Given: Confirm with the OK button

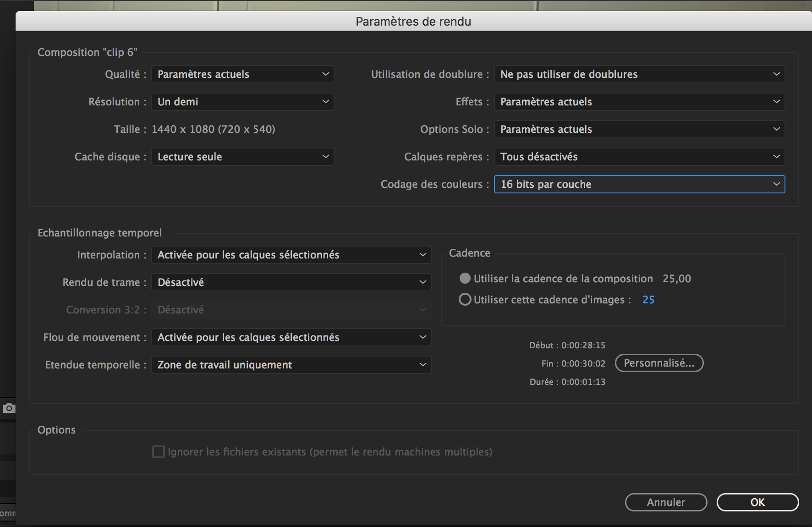Looking at the screenshot, I should [x=757, y=502].
